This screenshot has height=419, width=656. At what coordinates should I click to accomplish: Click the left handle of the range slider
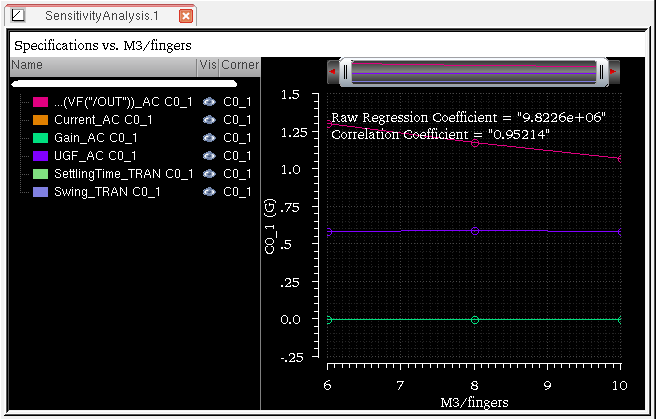point(346,72)
